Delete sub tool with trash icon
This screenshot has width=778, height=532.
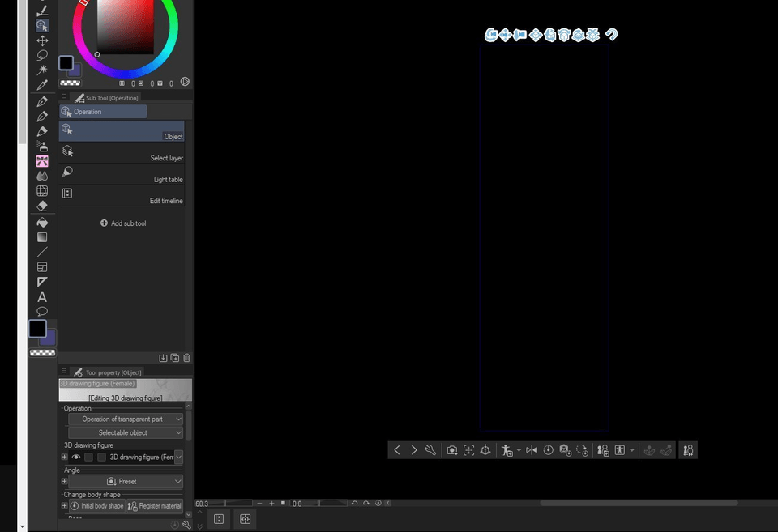click(186, 358)
